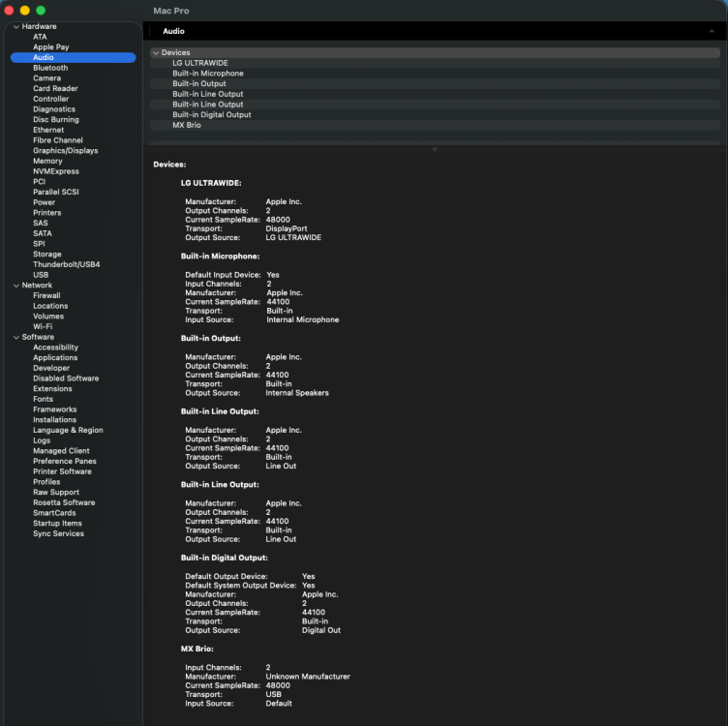
Task: Select Rosetta Software item
Action: pyautogui.click(x=64, y=502)
